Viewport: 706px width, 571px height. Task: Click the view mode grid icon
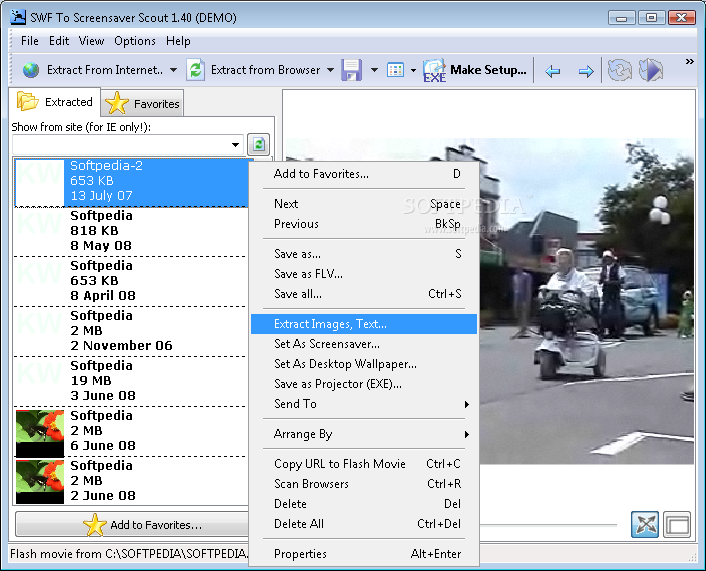[395, 70]
